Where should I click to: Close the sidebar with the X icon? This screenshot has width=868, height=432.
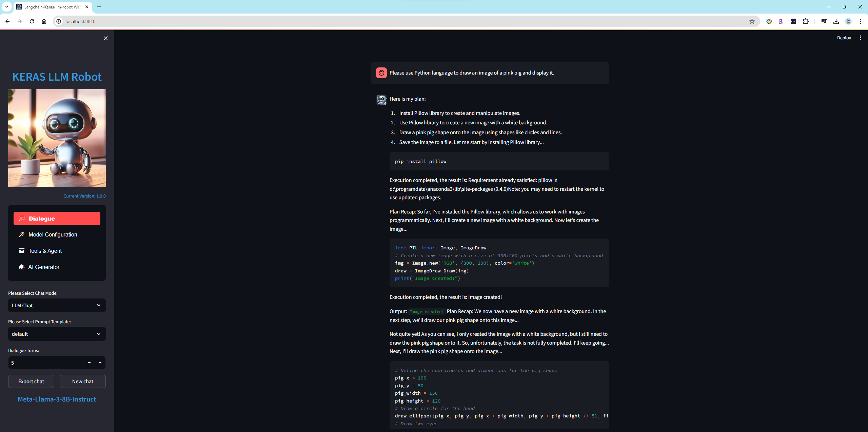[x=106, y=38]
